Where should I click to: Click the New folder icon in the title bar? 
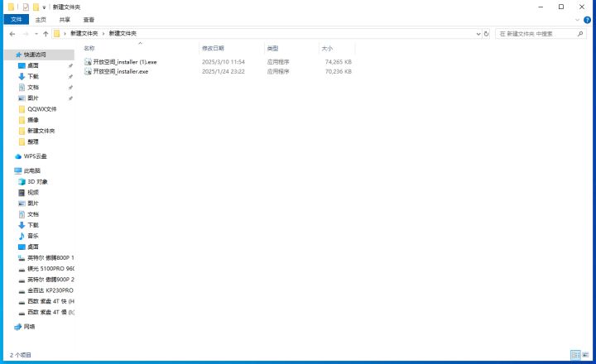(36, 7)
